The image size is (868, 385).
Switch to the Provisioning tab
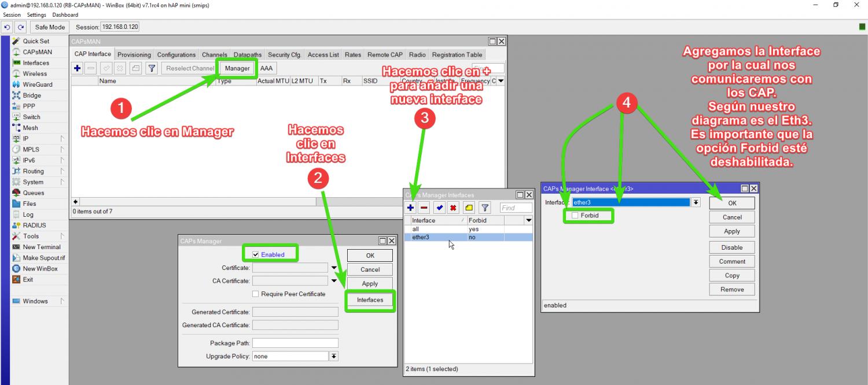click(134, 55)
